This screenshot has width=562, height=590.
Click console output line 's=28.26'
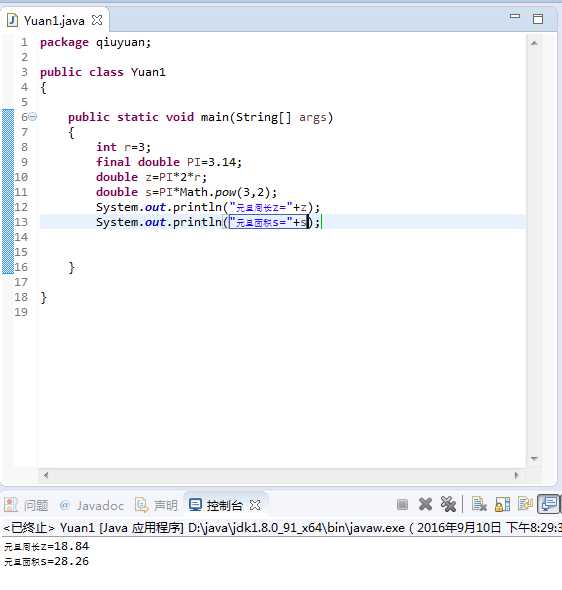click(x=47, y=561)
